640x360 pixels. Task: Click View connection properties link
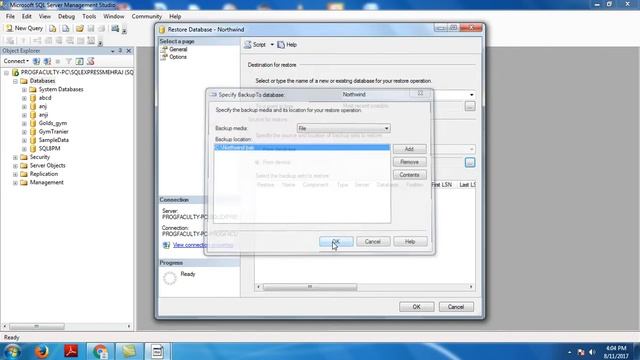click(x=203, y=245)
